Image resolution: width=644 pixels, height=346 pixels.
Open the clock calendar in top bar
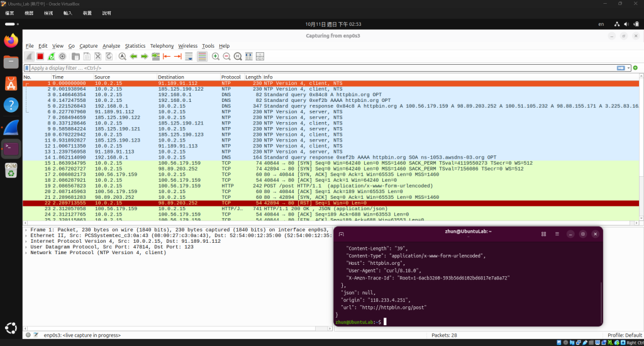click(x=333, y=25)
